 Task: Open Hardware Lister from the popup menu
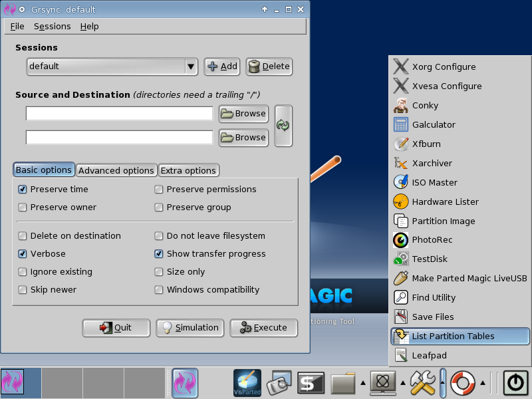pos(460,201)
